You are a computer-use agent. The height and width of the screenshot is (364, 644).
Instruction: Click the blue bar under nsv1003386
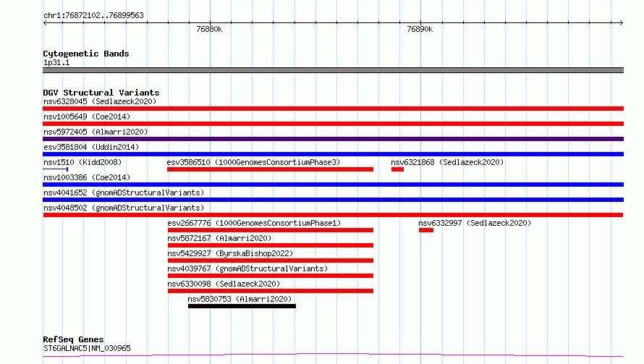pos(333,185)
